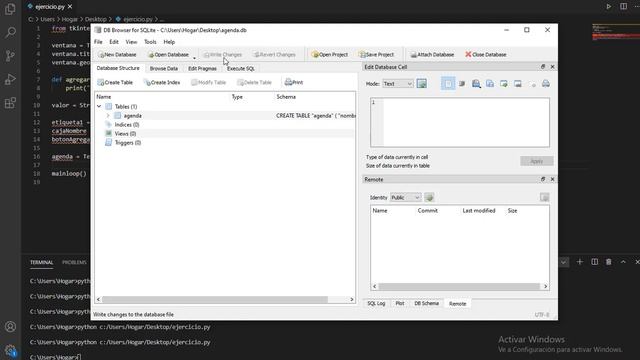Click inside the cell editor text area
This screenshot has width=640, height=360.
click(x=460, y=122)
